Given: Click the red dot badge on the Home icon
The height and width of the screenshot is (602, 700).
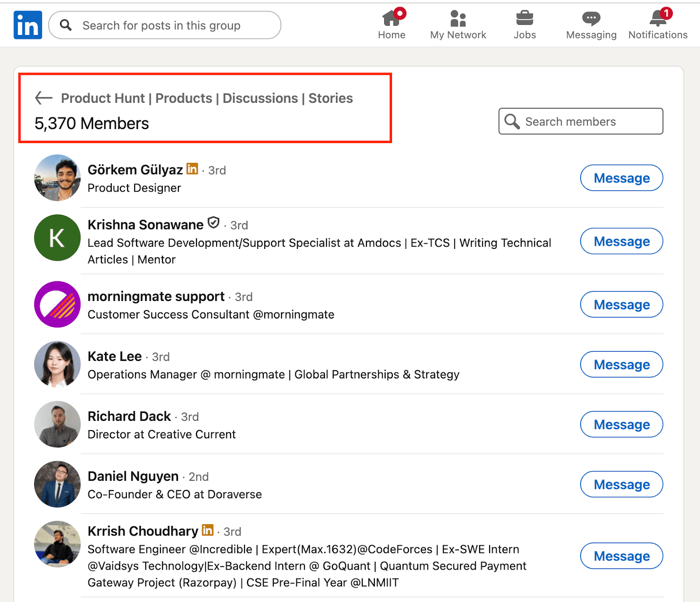Looking at the screenshot, I should point(400,13).
